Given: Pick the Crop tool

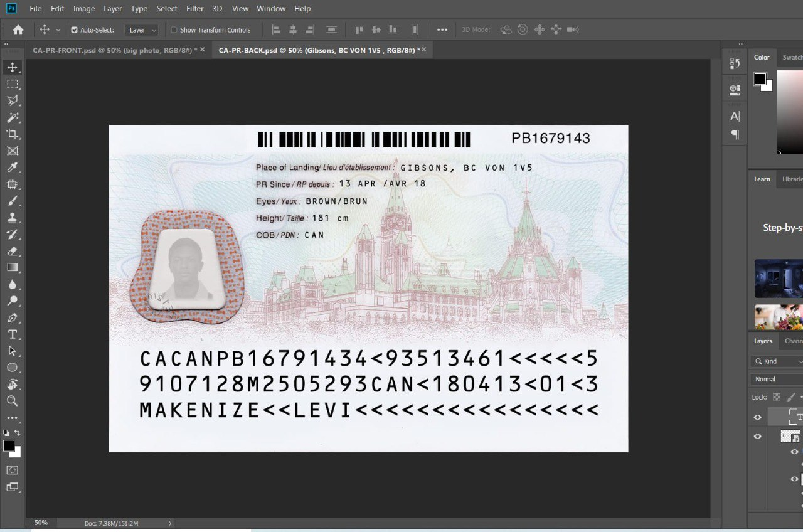Looking at the screenshot, I should 12,134.
